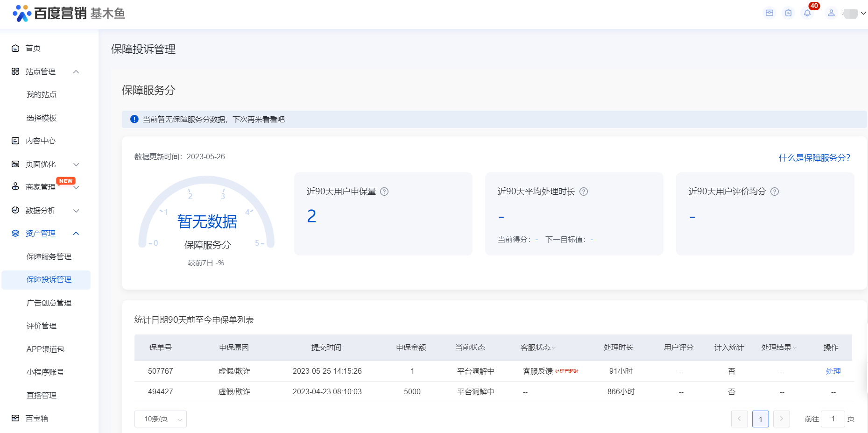This screenshot has height=433, width=868.
Task: Expand the 页面优化 sidebar section
Action: (76, 164)
